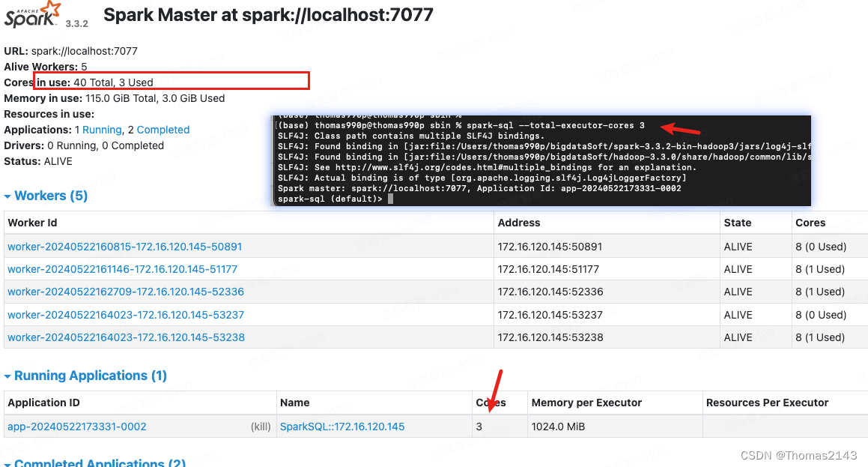Click the Worker Id column header

pos(33,223)
